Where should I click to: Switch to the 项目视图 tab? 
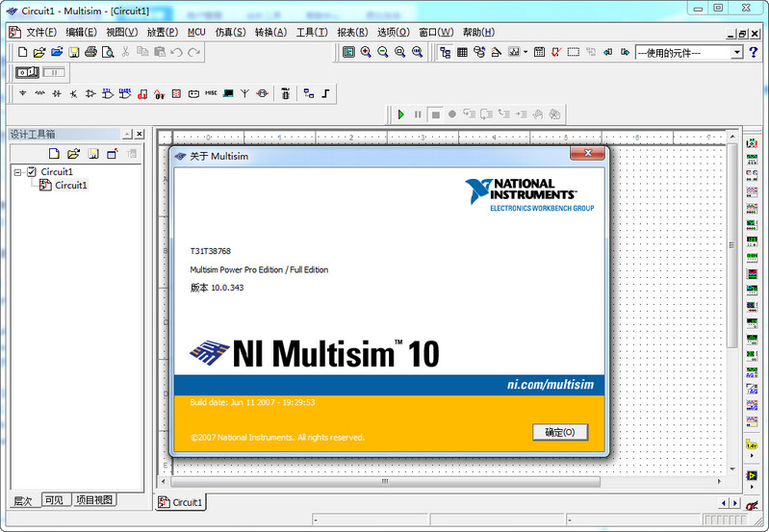[x=94, y=500]
